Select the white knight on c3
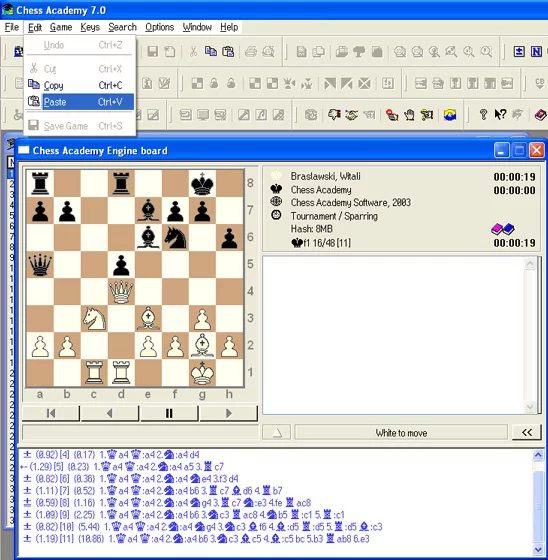Image resolution: width=548 pixels, height=560 pixels. [94, 319]
